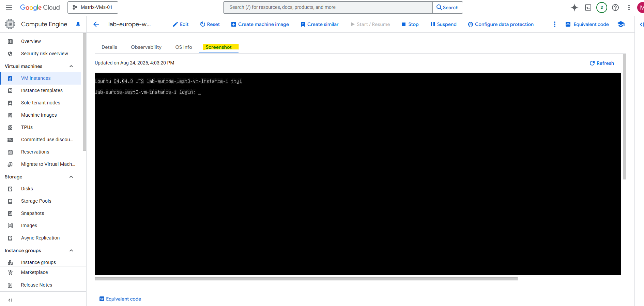Viewport: 644px width, 306px height.
Task: Click the bottom Equivalent code link
Action: coord(120,299)
